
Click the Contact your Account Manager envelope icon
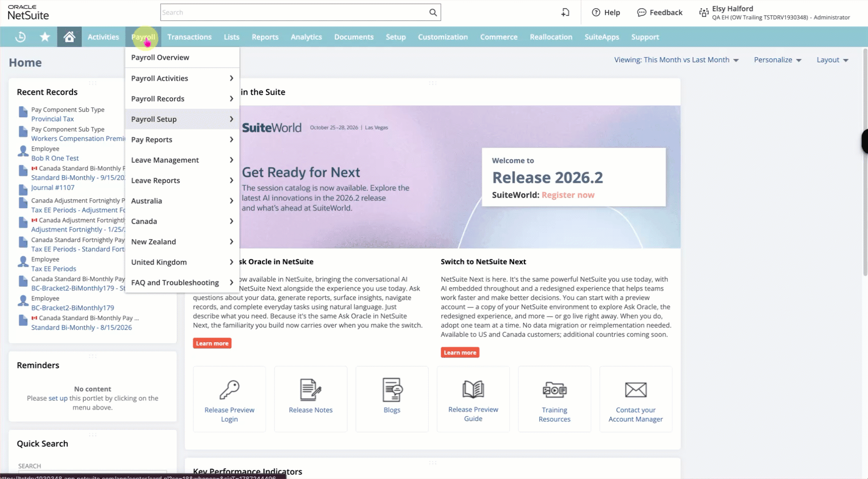tap(636, 390)
